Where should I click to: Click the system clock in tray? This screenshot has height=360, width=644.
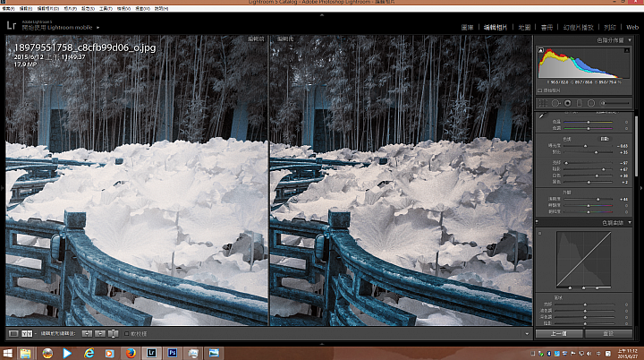click(x=628, y=354)
